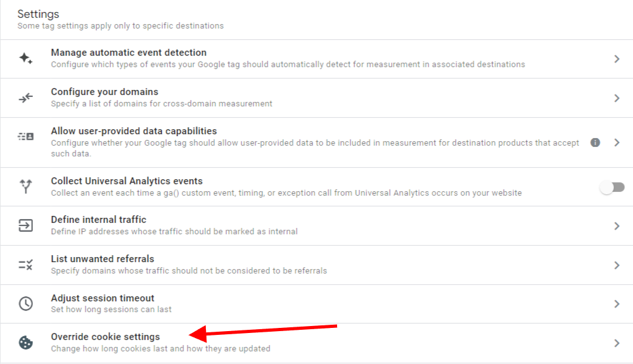Viewport: 633px width, 364px height.
Task: Click the forked arrow Universal Analytics icon
Action: tap(26, 186)
